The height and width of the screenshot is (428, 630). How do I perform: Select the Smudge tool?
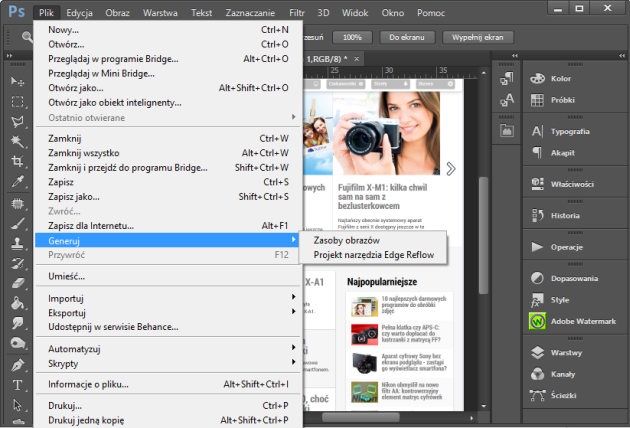click(17, 323)
